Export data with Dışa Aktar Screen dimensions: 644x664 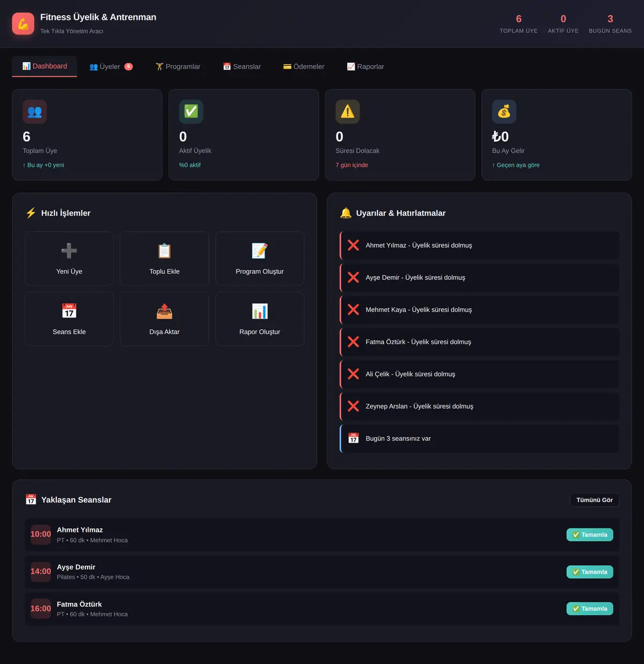(164, 319)
